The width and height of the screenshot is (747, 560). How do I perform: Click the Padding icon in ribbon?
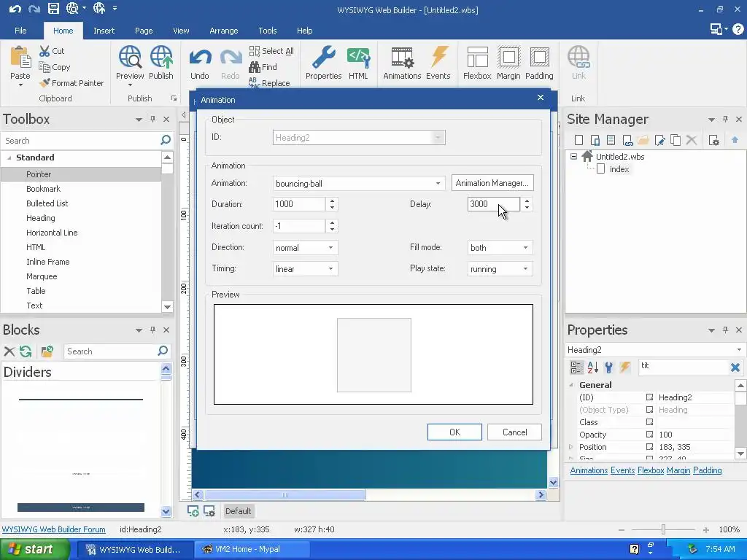(x=539, y=57)
